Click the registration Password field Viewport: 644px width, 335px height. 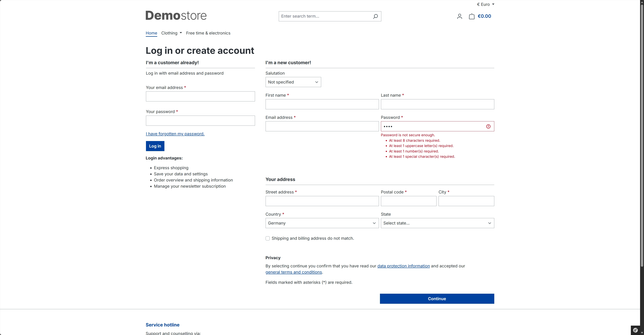pos(437,126)
